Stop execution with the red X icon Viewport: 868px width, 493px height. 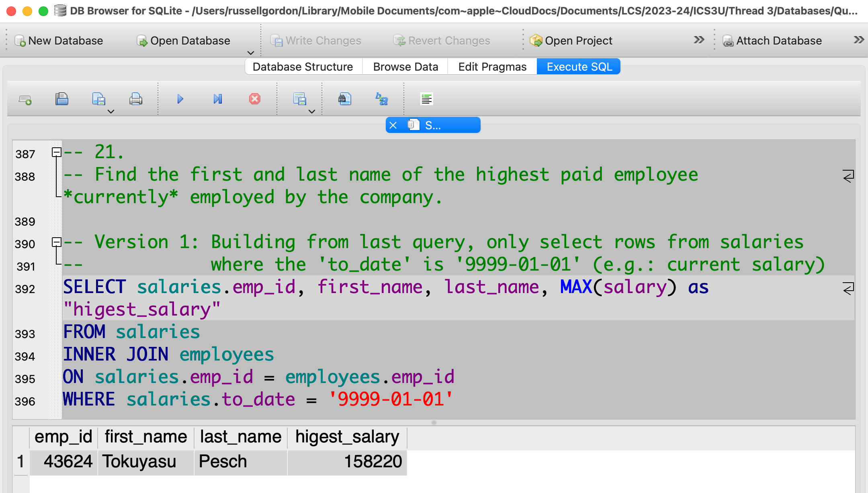click(254, 99)
